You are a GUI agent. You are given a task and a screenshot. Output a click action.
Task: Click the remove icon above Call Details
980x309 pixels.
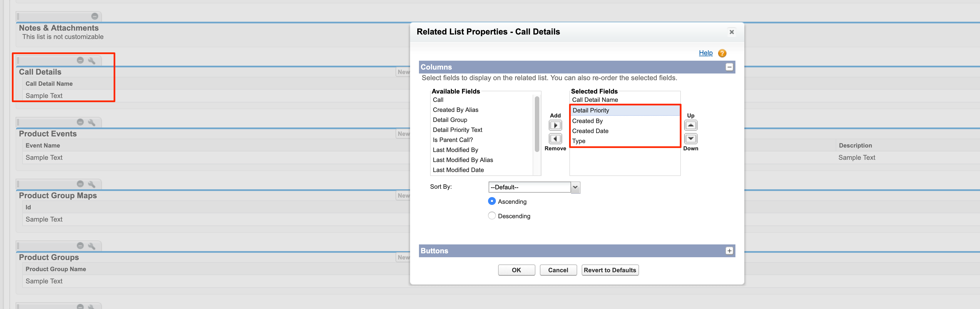point(80,60)
